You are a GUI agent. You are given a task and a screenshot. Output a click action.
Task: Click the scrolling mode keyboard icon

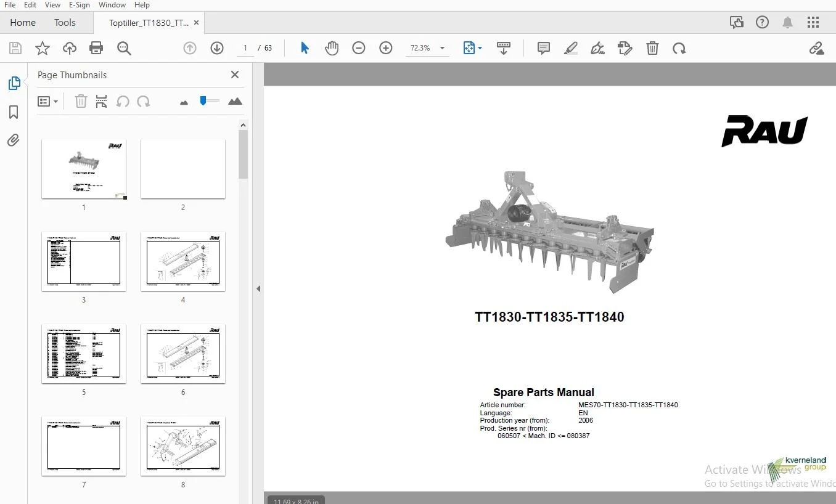pos(504,48)
